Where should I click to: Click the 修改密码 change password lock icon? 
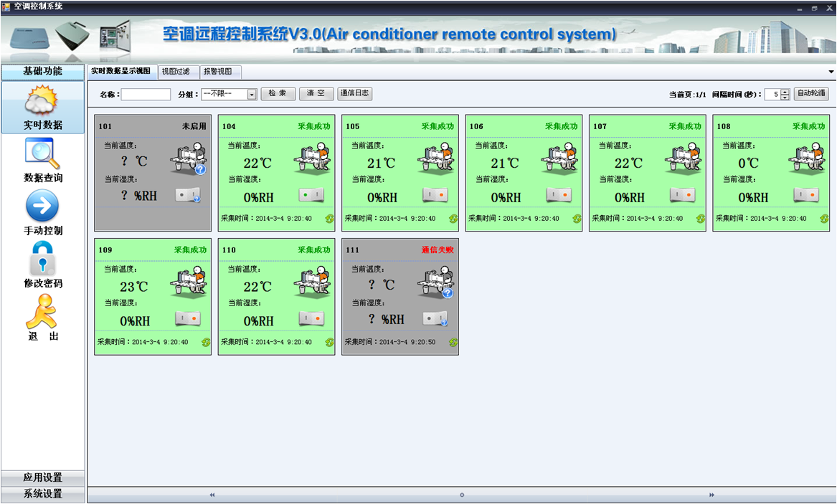(x=42, y=259)
